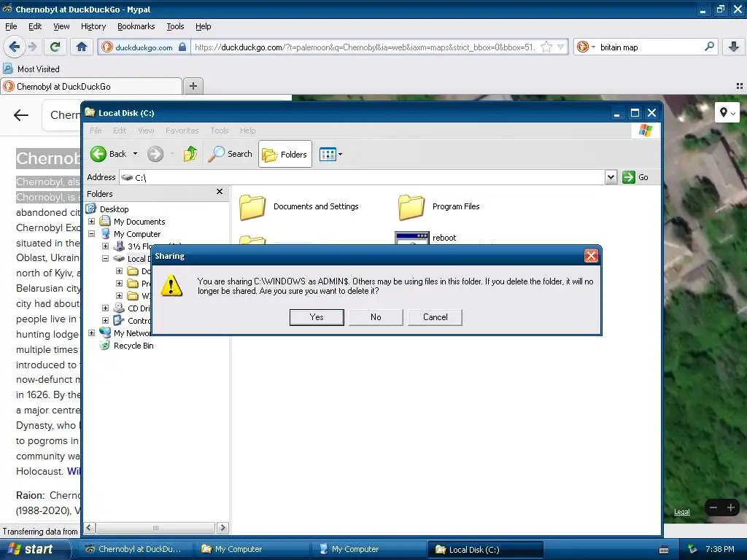The image size is (747, 560).
Task: Open the View menu in Mypal browser
Action: click(x=61, y=26)
